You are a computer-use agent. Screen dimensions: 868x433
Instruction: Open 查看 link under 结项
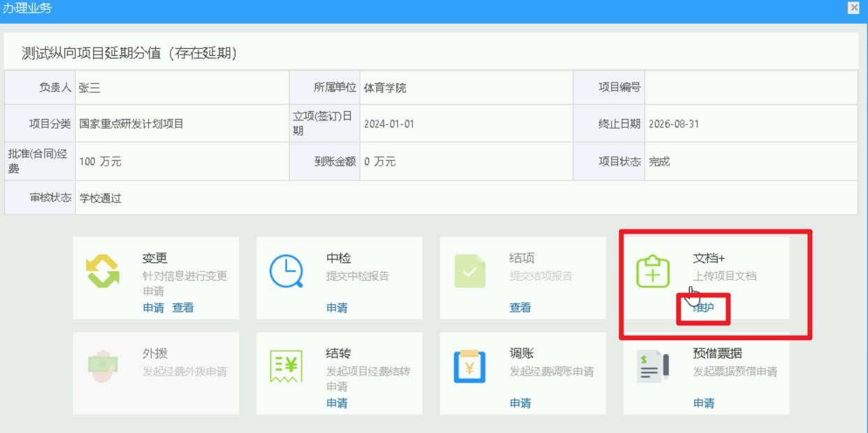click(520, 308)
